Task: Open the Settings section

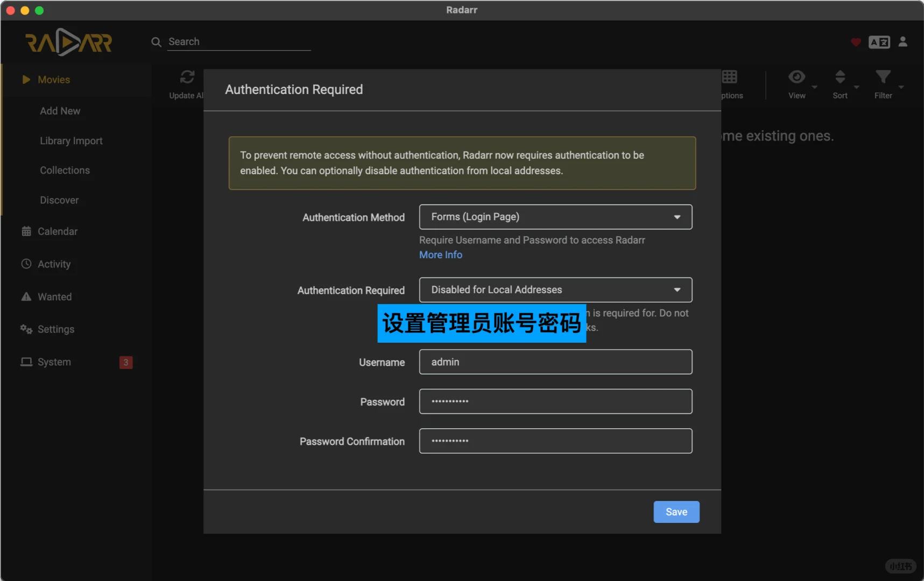Action: coord(56,329)
